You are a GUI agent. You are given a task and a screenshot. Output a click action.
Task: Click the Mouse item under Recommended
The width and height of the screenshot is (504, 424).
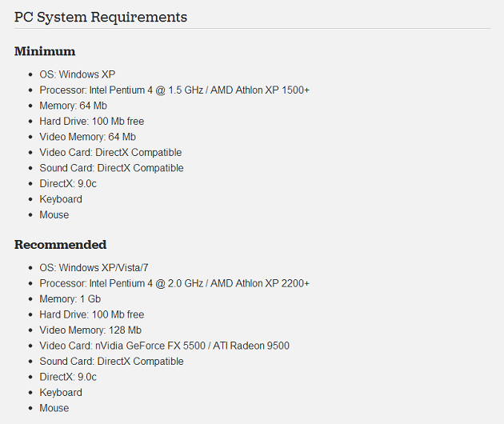coord(54,408)
